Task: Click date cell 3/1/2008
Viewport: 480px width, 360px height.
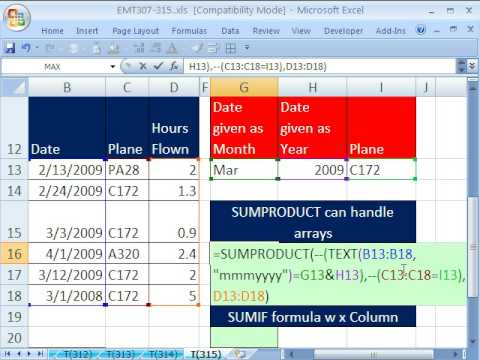Action: tap(67, 296)
